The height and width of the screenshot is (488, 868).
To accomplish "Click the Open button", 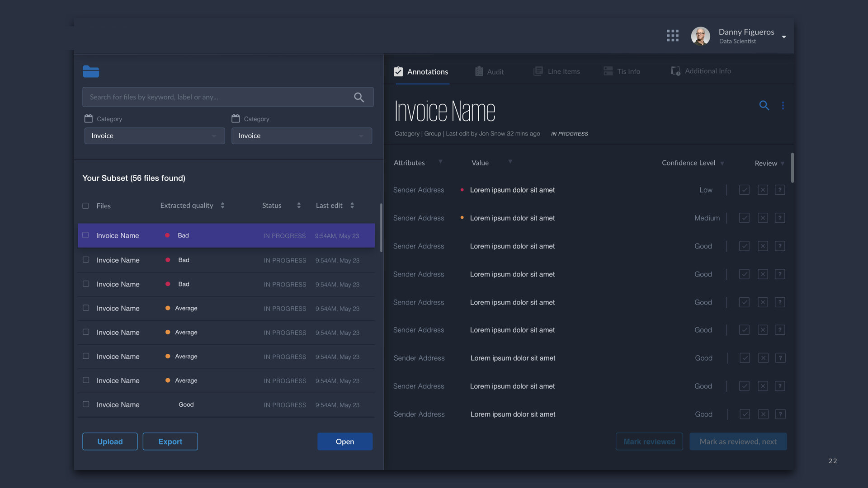I will tap(345, 441).
